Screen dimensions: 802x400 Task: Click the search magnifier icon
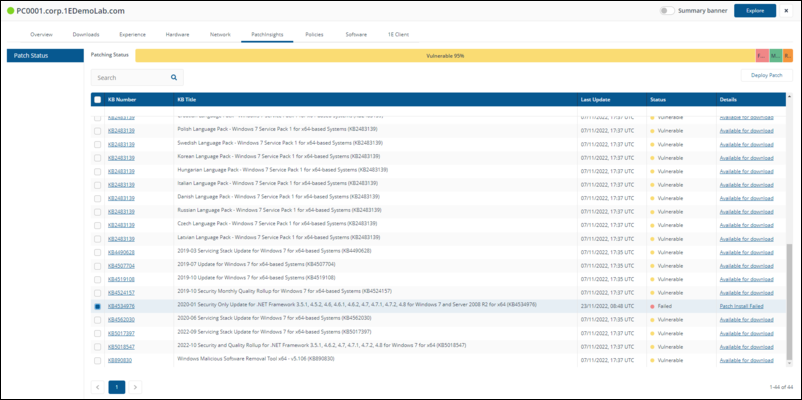[174, 77]
